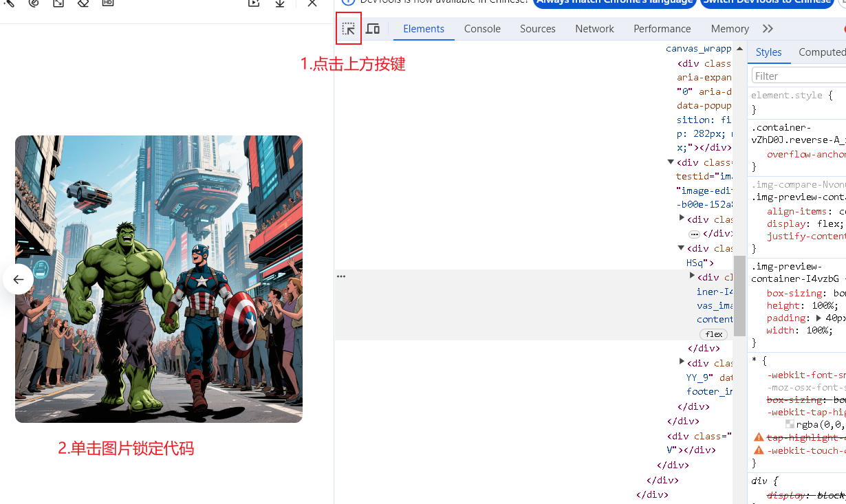This screenshot has height=504, width=846.
Task: Click the width: 100% declaration
Action: [x=800, y=330]
